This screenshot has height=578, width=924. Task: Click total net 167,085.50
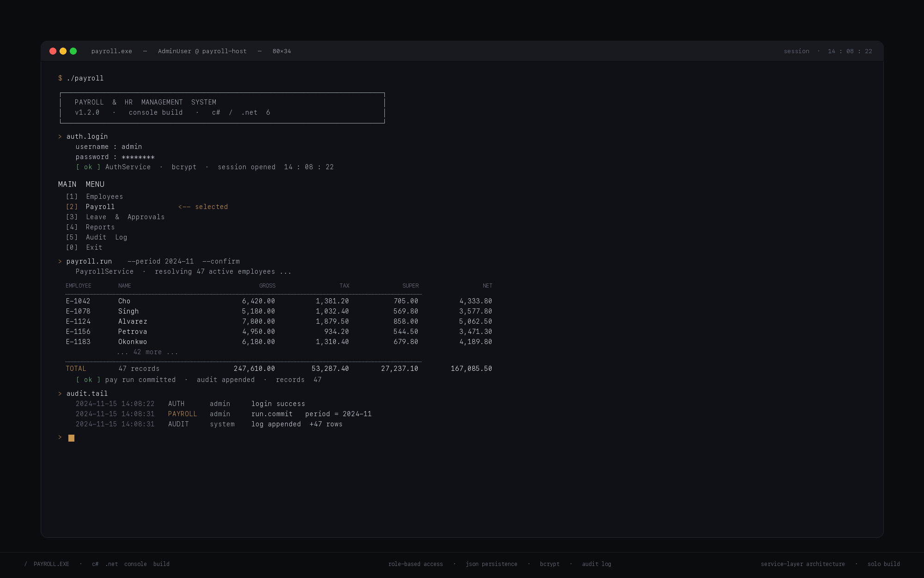(x=471, y=369)
